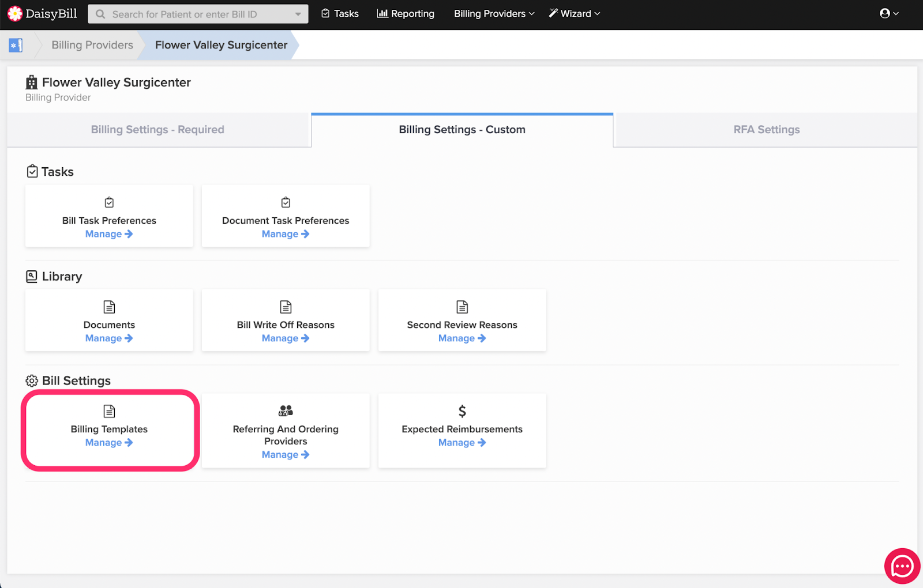Open Tasks in the top navigation

tap(340, 13)
